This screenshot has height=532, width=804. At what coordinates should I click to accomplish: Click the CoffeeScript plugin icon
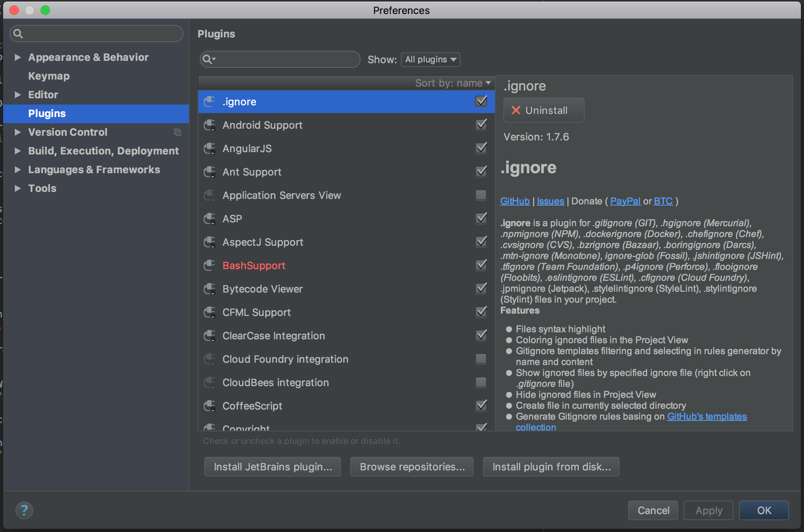(x=210, y=406)
